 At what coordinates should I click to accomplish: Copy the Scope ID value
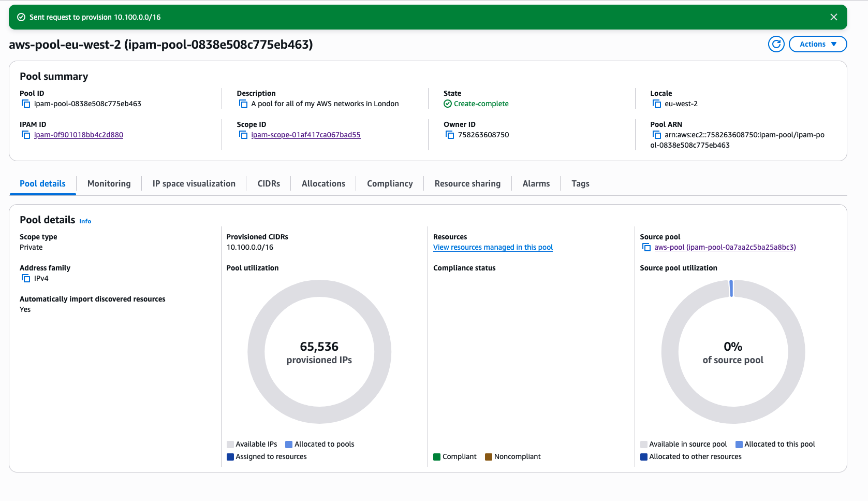point(243,135)
